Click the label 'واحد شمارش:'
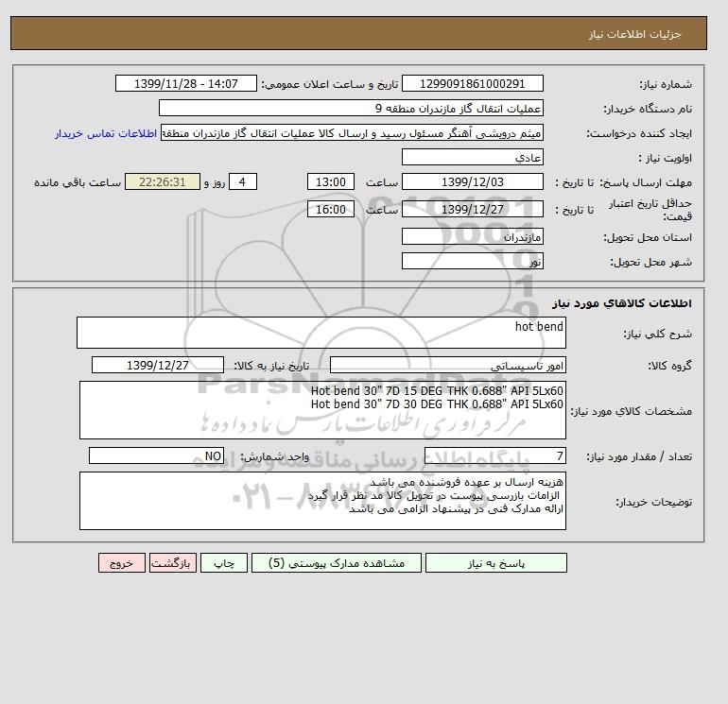The height and width of the screenshot is (704, 728). 275,456
